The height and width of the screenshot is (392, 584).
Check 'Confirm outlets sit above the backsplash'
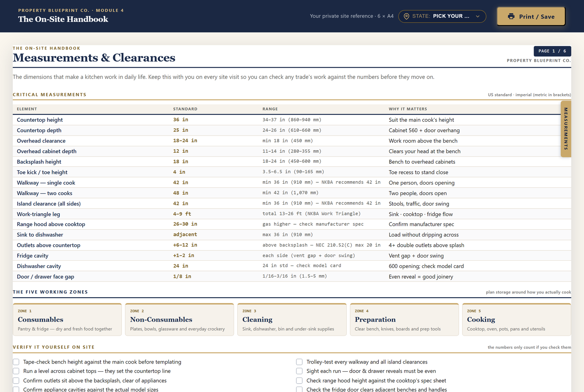point(16,380)
